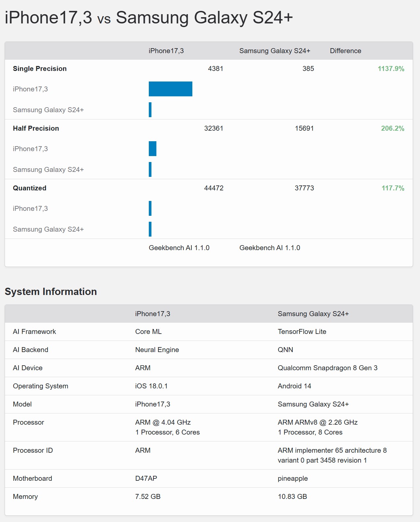The height and width of the screenshot is (522, 420).
Task: Select the 206.2% Half Precision difference
Action: coord(392,128)
